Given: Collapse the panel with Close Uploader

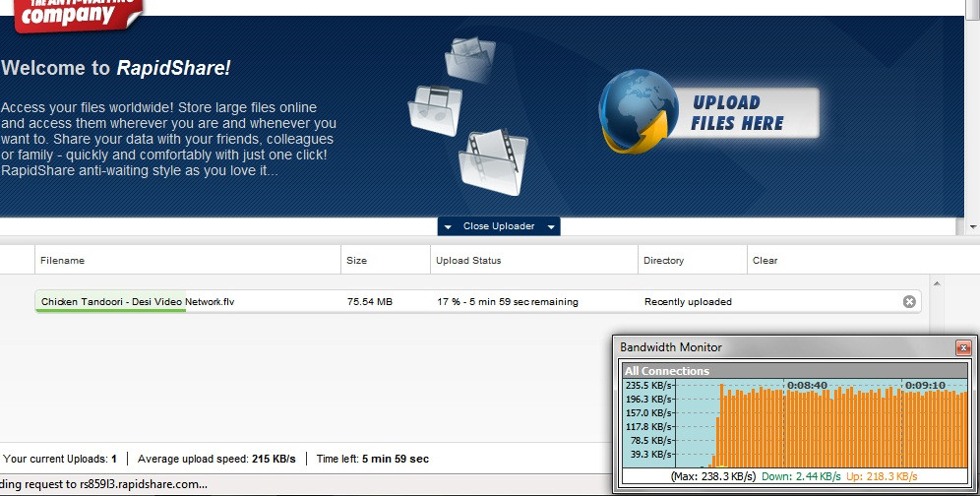Looking at the screenshot, I should coord(499,226).
